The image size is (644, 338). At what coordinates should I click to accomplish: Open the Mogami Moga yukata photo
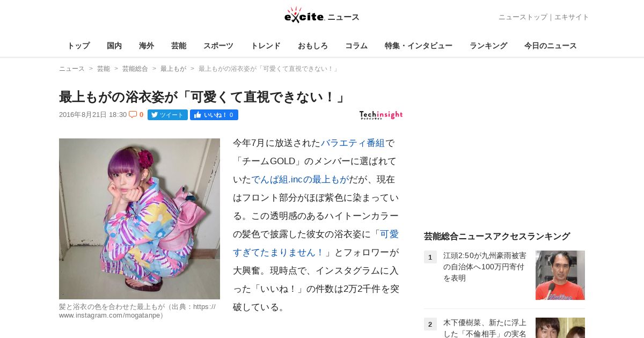point(140,219)
